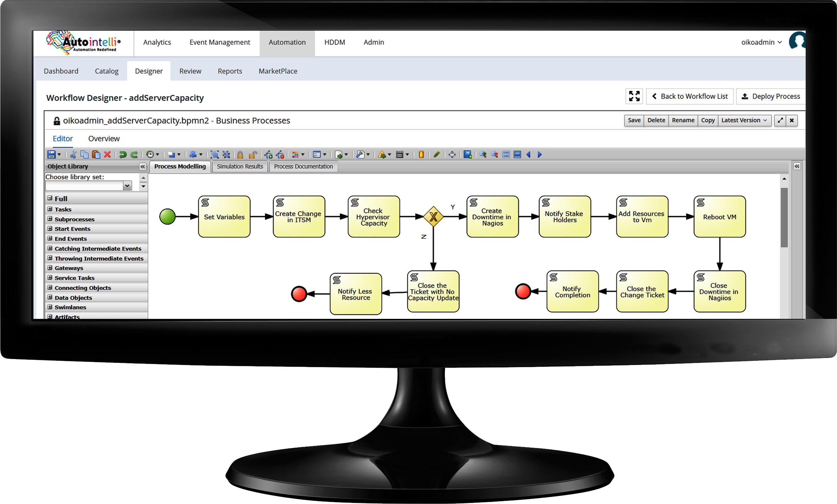Image resolution: width=837 pixels, height=504 pixels.
Task: Toggle the right side panel arrows
Action: [x=797, y=166]
